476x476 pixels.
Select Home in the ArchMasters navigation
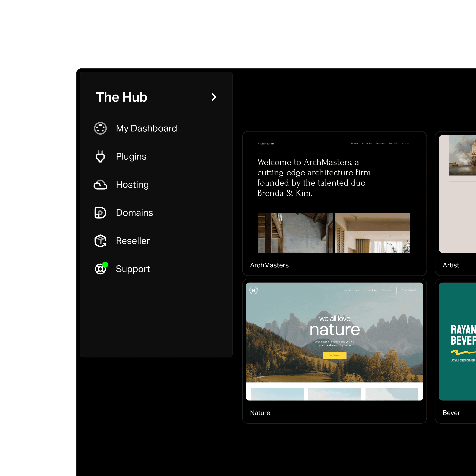355,143
